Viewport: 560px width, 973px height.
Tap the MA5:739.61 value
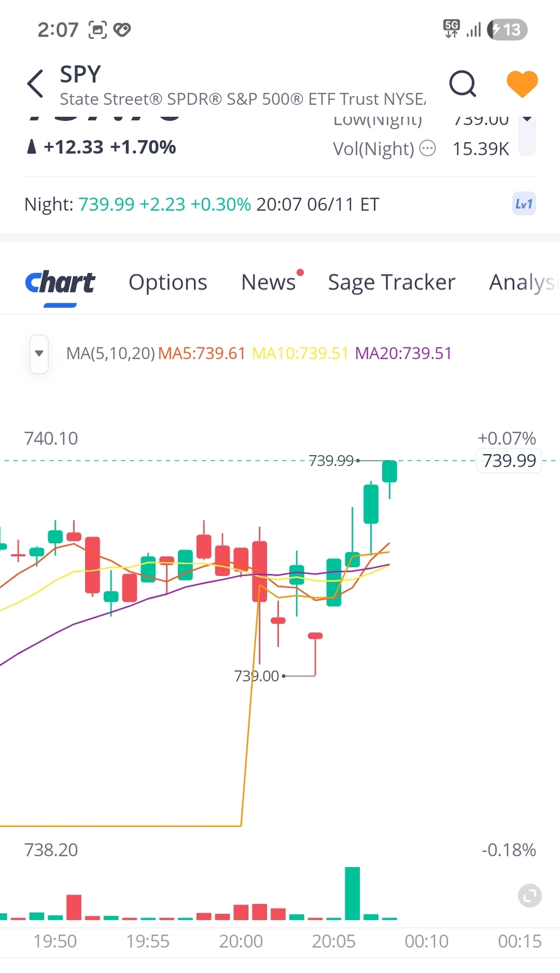click(x=202, y=353)
